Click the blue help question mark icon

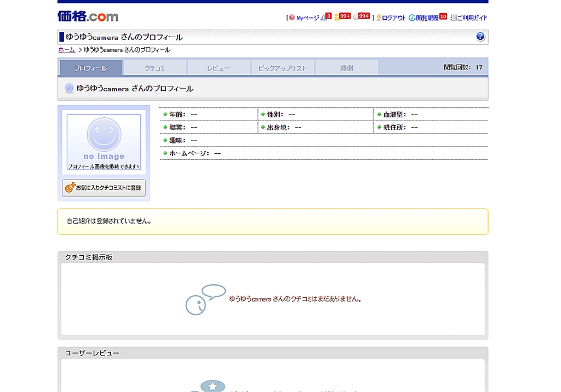[x=480, y=37]
